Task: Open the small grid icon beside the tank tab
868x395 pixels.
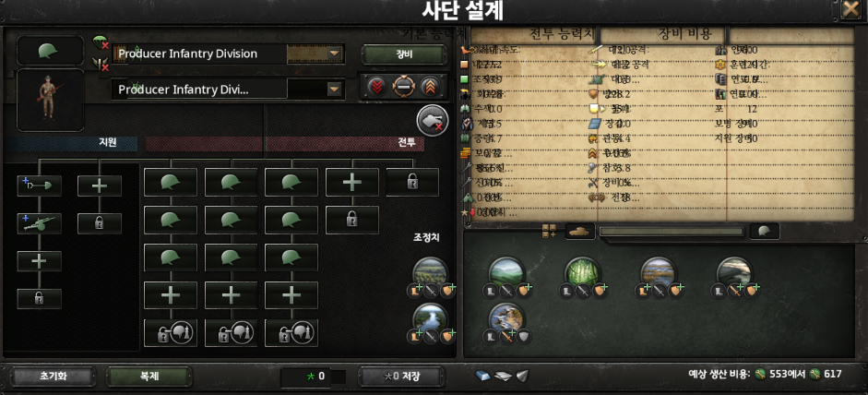Action: [x=549, y=231]
